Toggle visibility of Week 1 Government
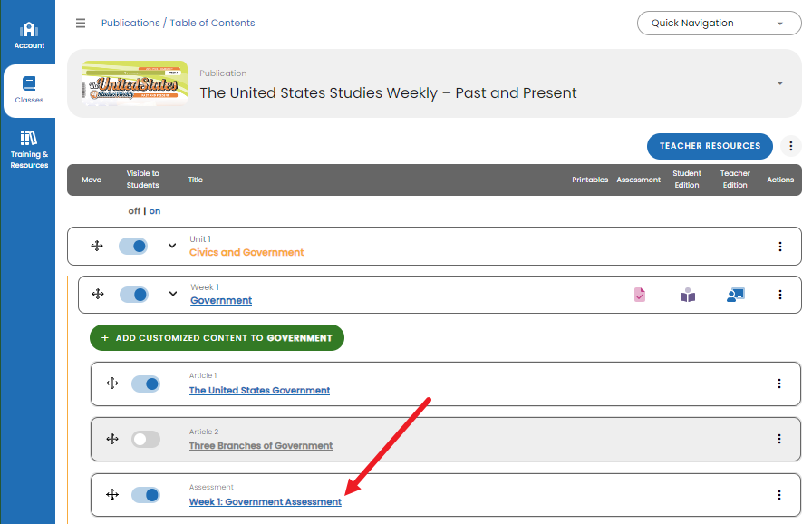 [x=134, y=295]
